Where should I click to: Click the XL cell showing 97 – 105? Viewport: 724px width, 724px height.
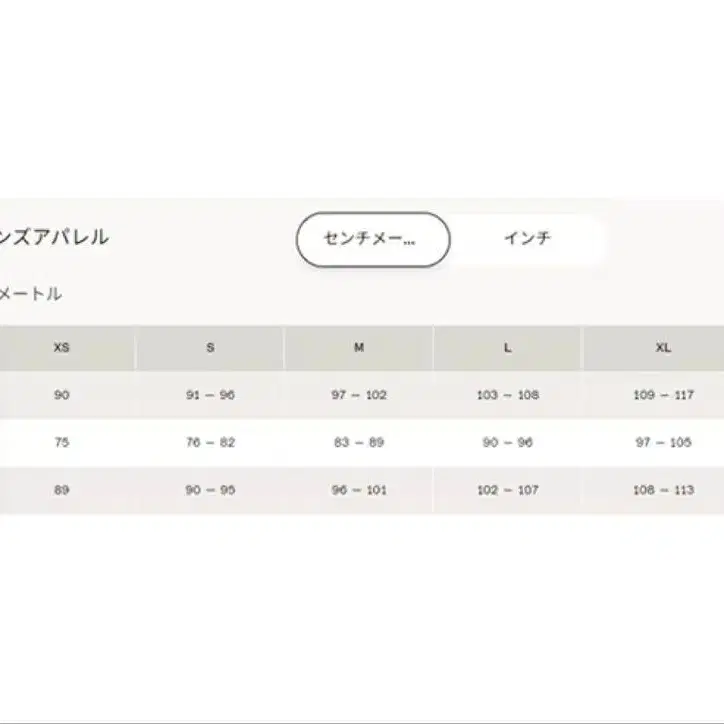[x=663, y=442]
